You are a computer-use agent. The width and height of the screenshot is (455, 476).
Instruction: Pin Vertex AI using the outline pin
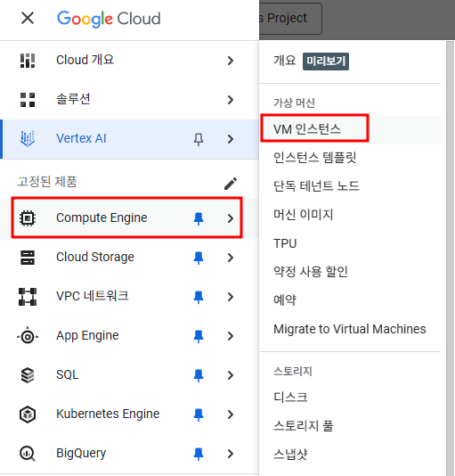[x=199, y=139]
